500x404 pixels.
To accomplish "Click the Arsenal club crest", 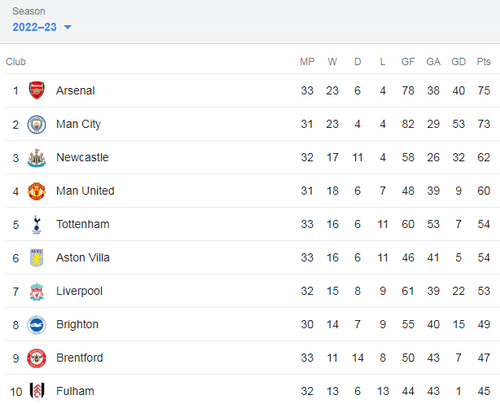I will (37, 90).
